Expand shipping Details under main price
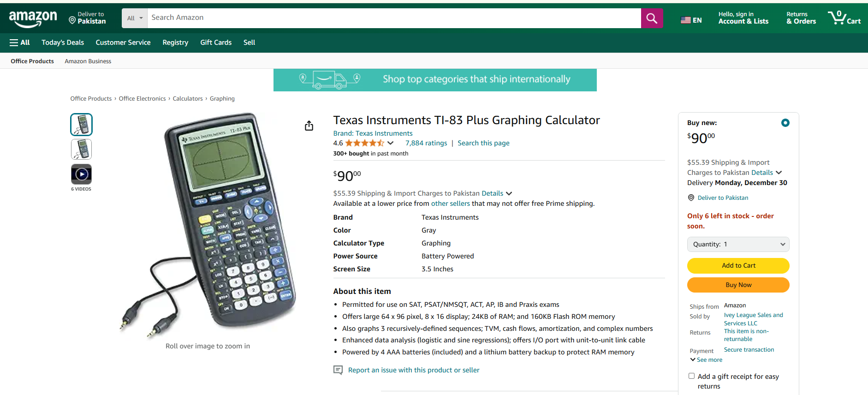The width and height of the screenshot is (868, 395). (x=497, y=193)
